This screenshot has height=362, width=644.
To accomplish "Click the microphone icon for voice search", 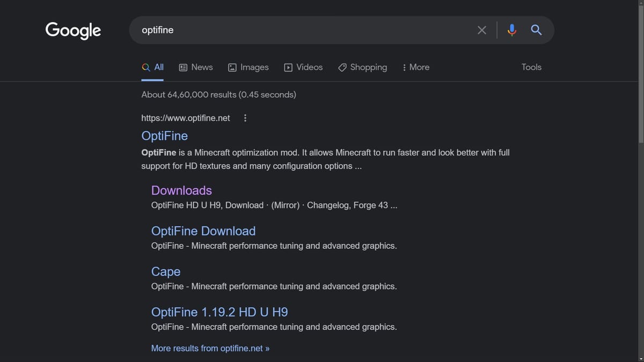I will (511, 30).
